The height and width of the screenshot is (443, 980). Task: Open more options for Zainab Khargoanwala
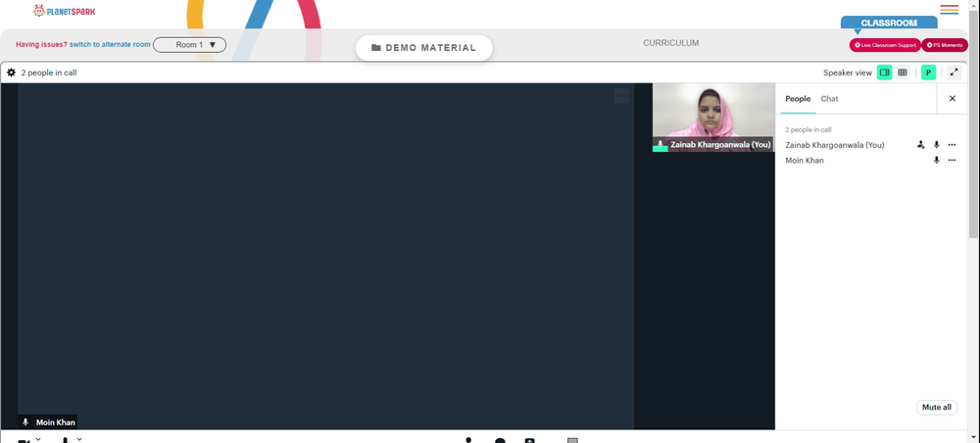[952, 145]
